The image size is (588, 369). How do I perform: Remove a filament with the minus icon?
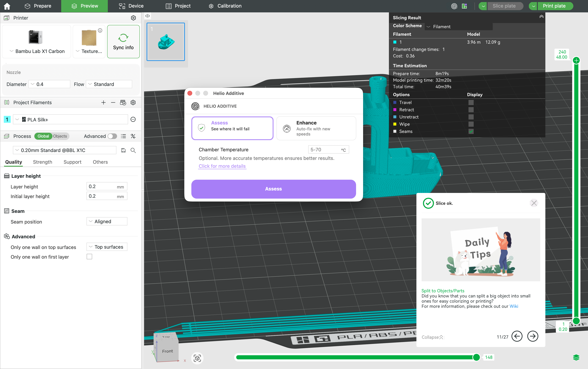pos(113,102)
